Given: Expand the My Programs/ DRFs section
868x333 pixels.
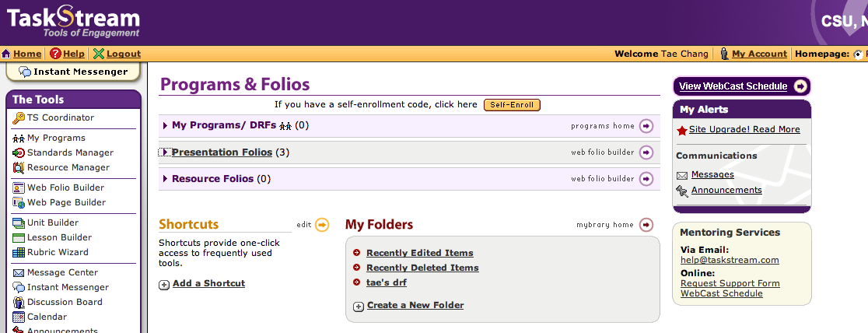Looking at the screenshot, I should click(165, 126).
